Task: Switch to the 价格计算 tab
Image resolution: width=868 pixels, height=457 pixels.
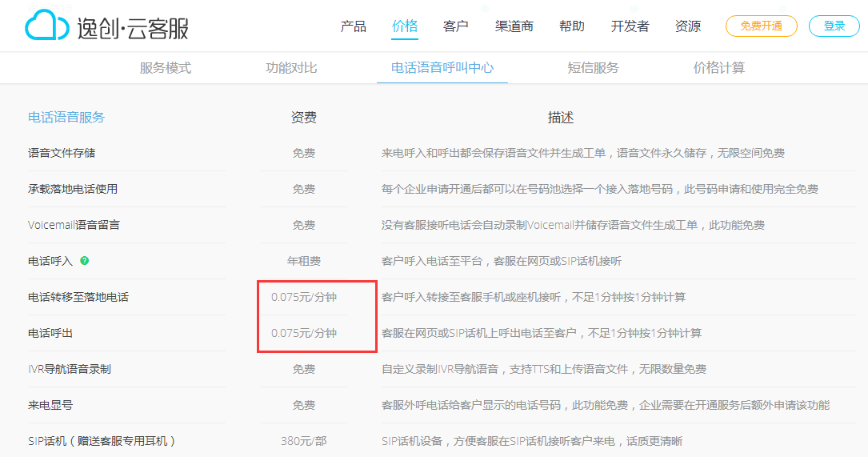Action: [719, 67]
